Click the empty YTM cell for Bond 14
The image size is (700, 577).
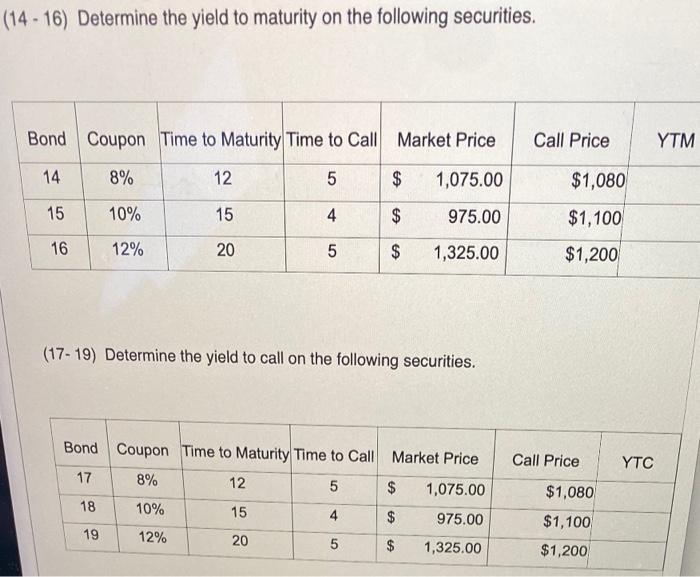[x=668, y=181]
